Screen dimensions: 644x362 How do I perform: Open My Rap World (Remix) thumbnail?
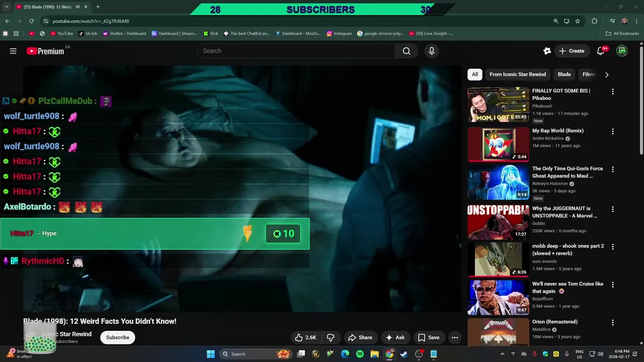tap(498, 144)
